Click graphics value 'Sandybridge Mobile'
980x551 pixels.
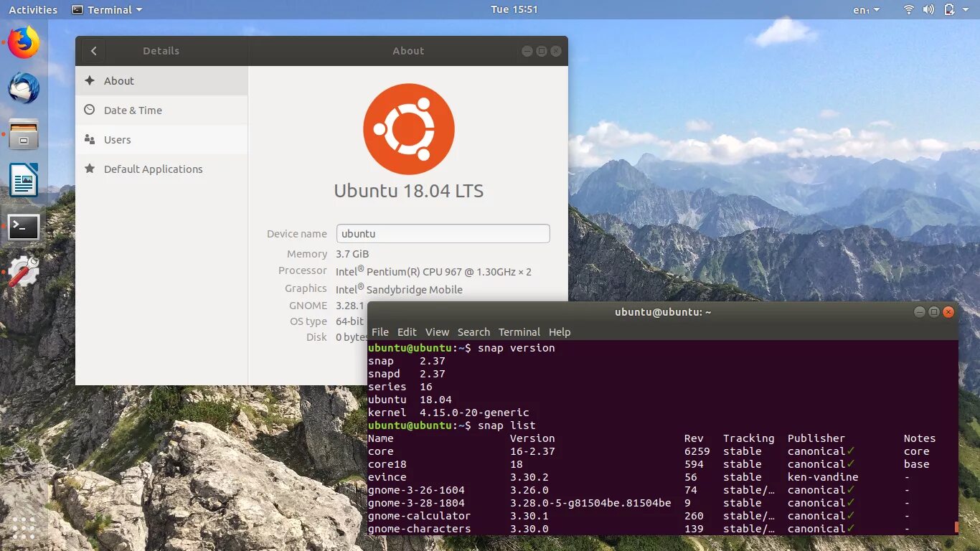(415, 290)
